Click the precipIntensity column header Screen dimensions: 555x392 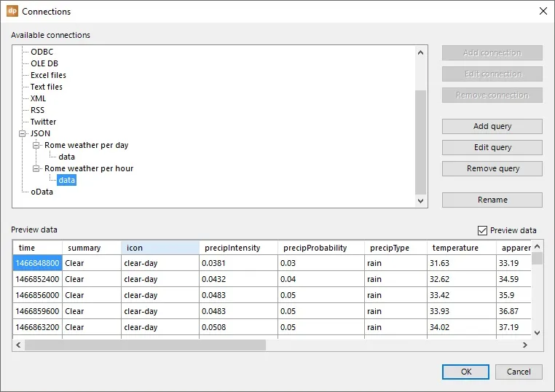click(x=239, y=248)
